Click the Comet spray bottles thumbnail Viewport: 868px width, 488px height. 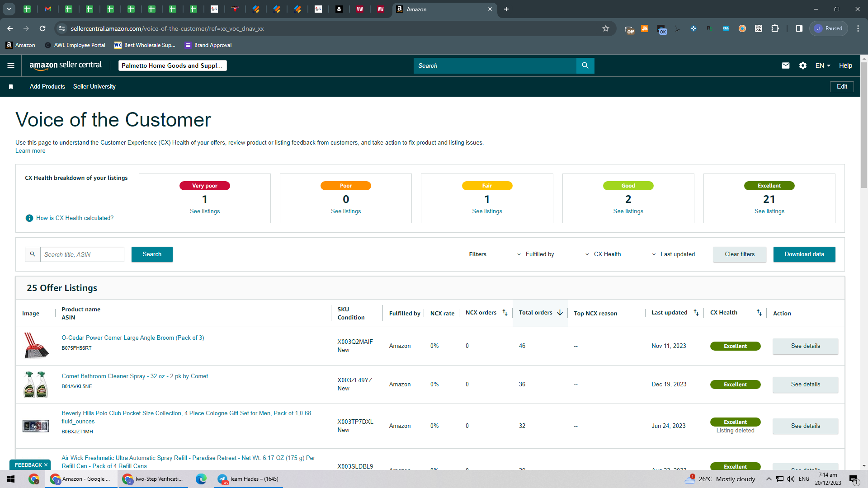tap(36, 385)
